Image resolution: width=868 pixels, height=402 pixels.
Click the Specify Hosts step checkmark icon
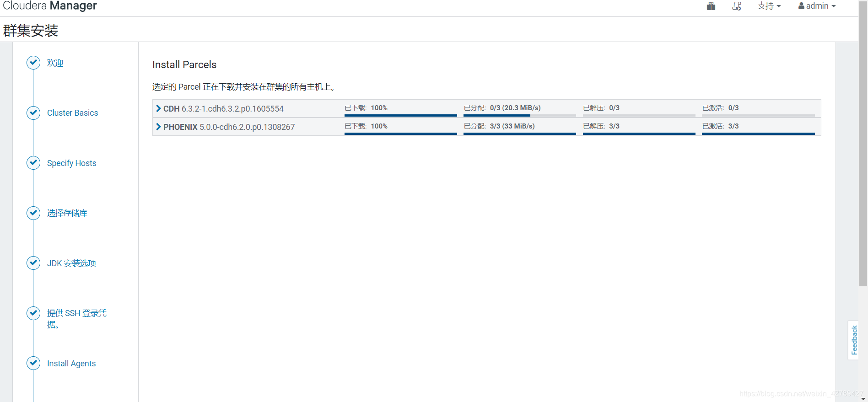33,163
